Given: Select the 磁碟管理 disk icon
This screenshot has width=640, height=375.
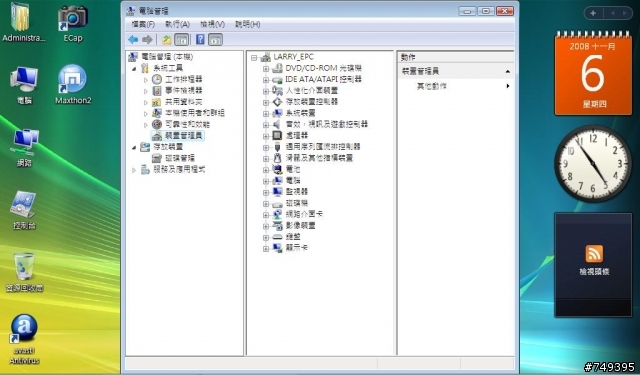Looking at the screenshot, I should (157, 158).
